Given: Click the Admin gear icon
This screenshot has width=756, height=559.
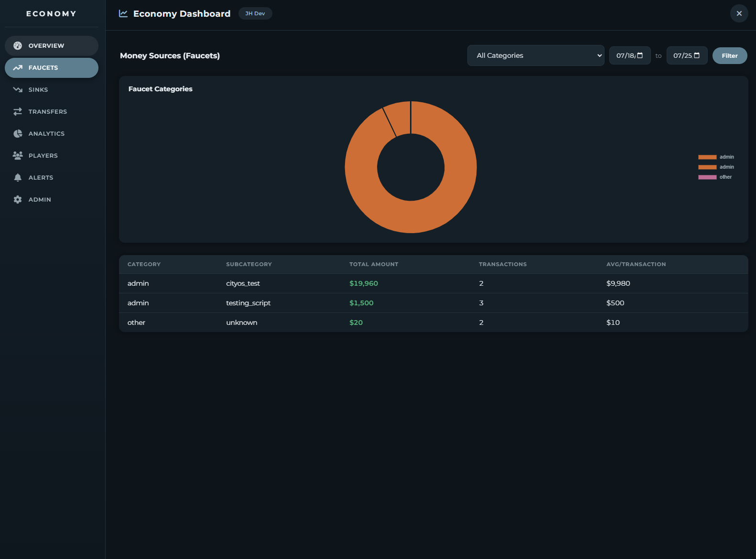Looking at the screenshot, I should point(18,200).
